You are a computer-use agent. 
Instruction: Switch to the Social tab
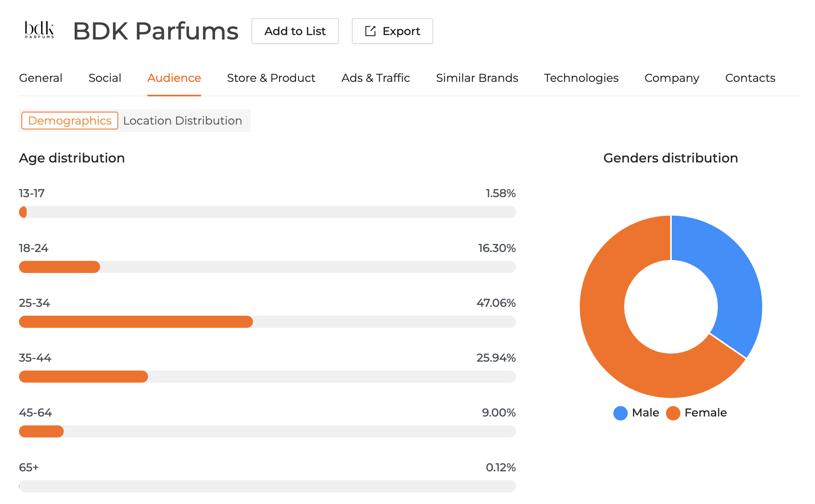(105, 78)
